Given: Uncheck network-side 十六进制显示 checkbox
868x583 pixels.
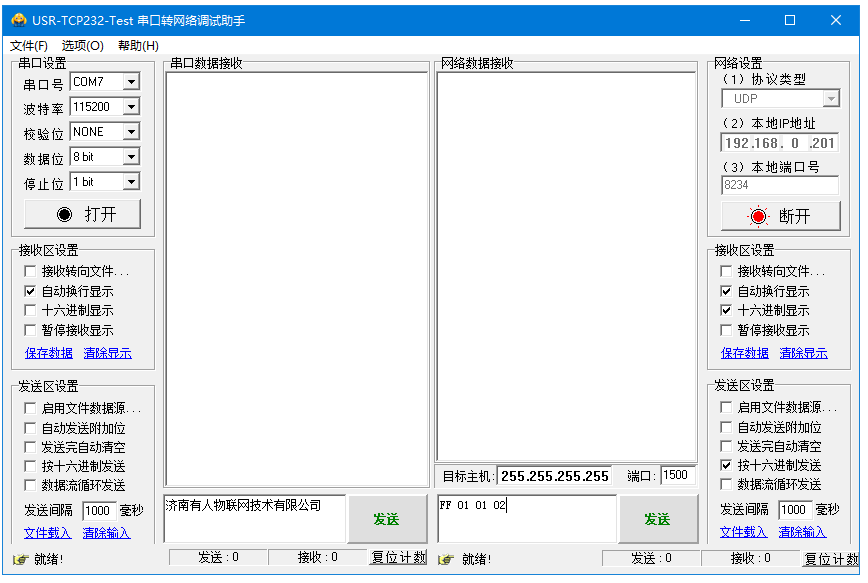Looking at the screenshot, I should (727, 311).
